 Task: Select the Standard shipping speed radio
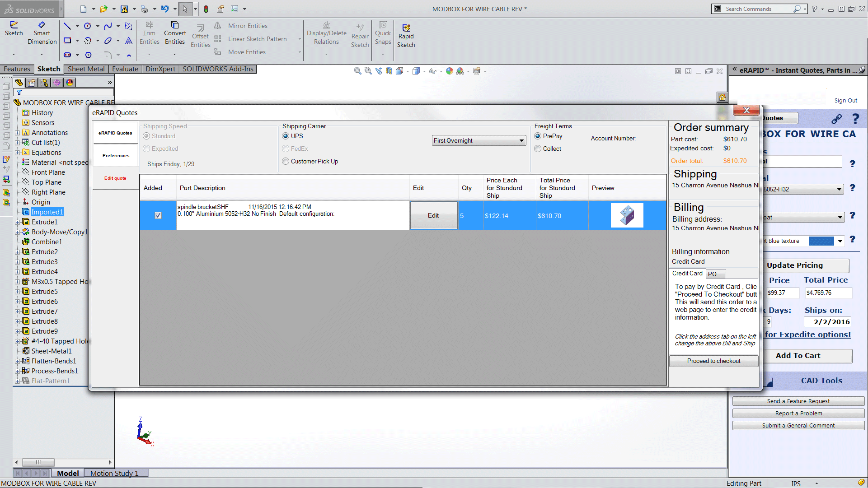point(146,136)
